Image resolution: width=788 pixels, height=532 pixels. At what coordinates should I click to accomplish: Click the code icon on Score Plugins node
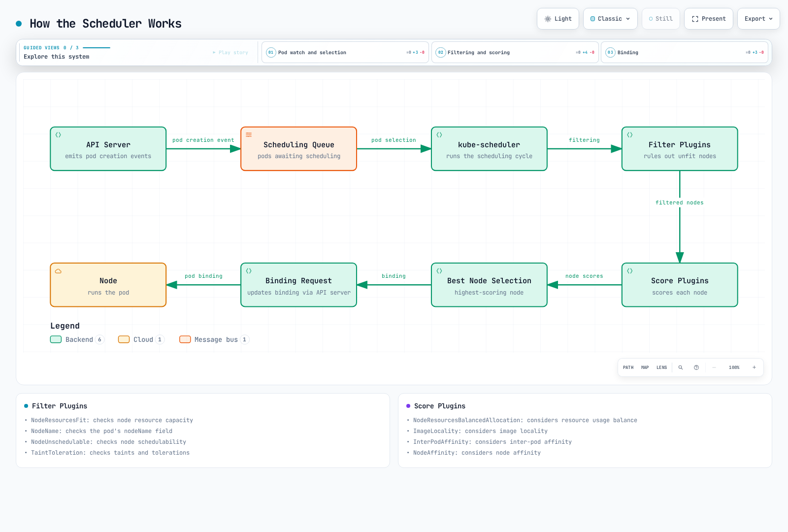[630, 271]
